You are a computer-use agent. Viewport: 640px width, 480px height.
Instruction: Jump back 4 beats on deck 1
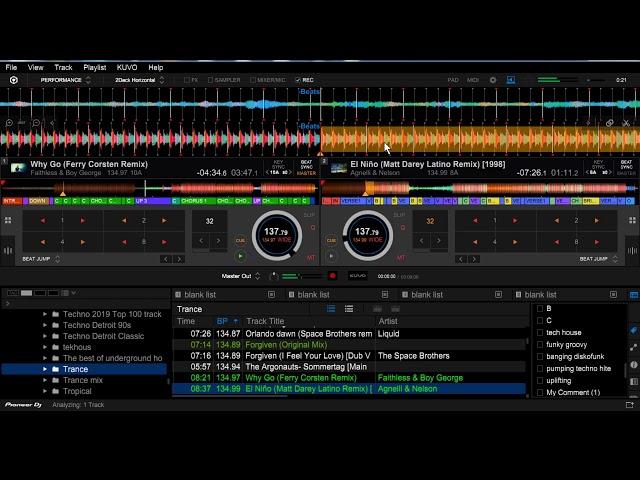click(43, 242)
